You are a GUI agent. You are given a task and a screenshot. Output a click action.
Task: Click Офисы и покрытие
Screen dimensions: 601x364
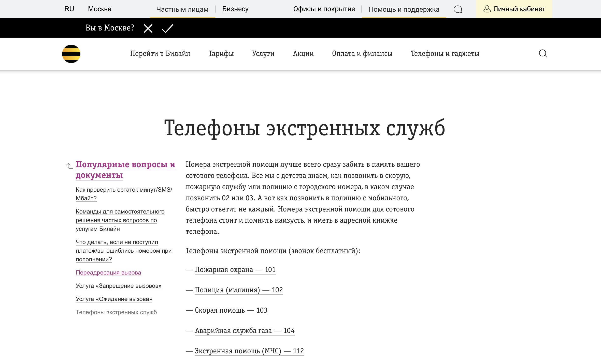tap(324, 9)
